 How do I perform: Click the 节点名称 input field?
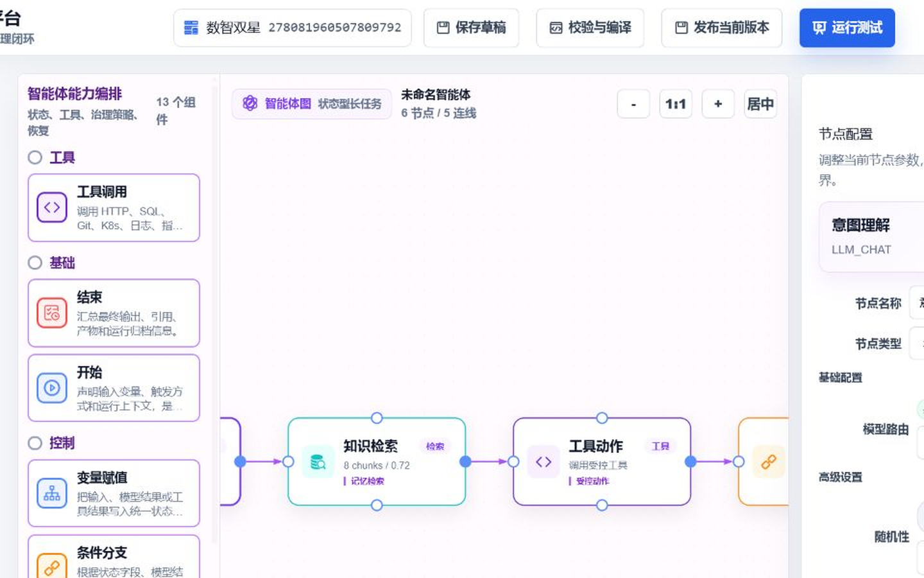tap(917, 302)
